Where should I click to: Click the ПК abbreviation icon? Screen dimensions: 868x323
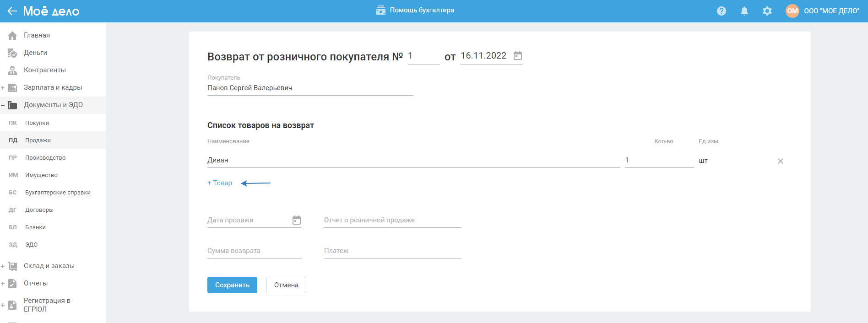(13, 123)
